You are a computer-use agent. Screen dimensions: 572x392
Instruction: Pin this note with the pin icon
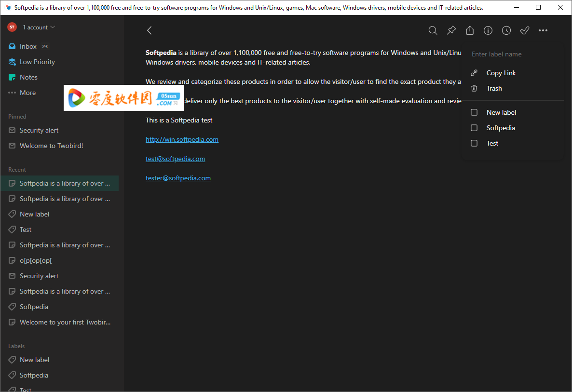click(451, 30)
